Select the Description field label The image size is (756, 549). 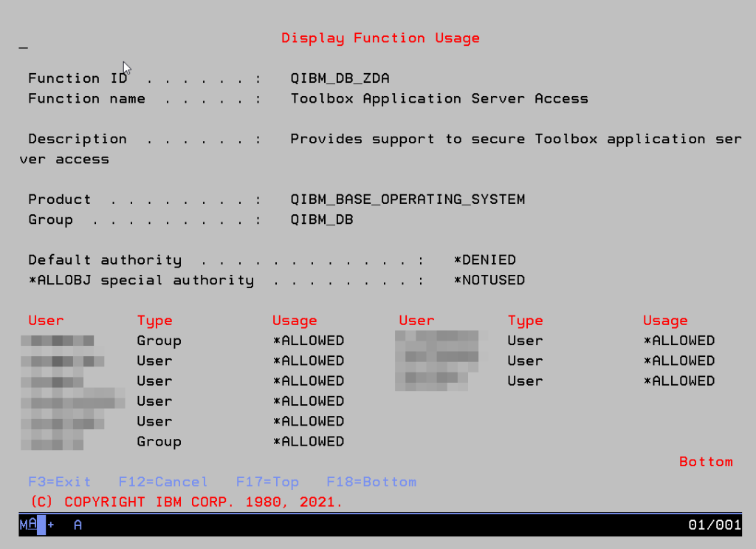78,139
